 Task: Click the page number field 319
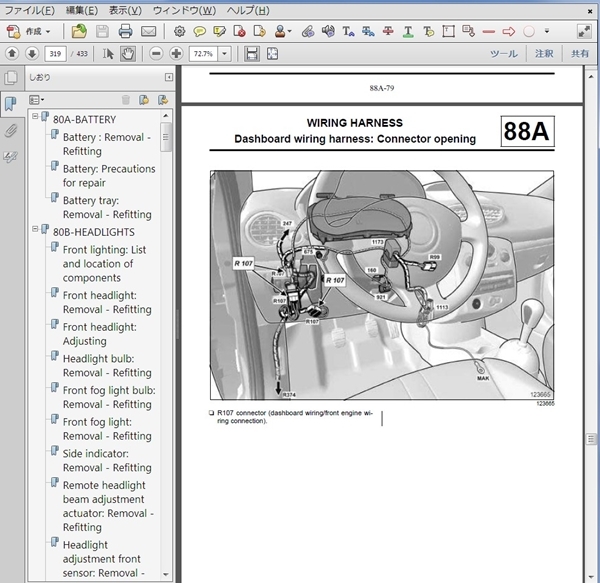[55, 54]
